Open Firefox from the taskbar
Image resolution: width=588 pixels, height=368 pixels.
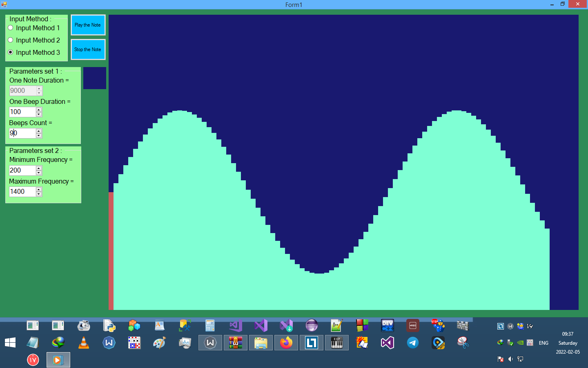pos(286,343)
